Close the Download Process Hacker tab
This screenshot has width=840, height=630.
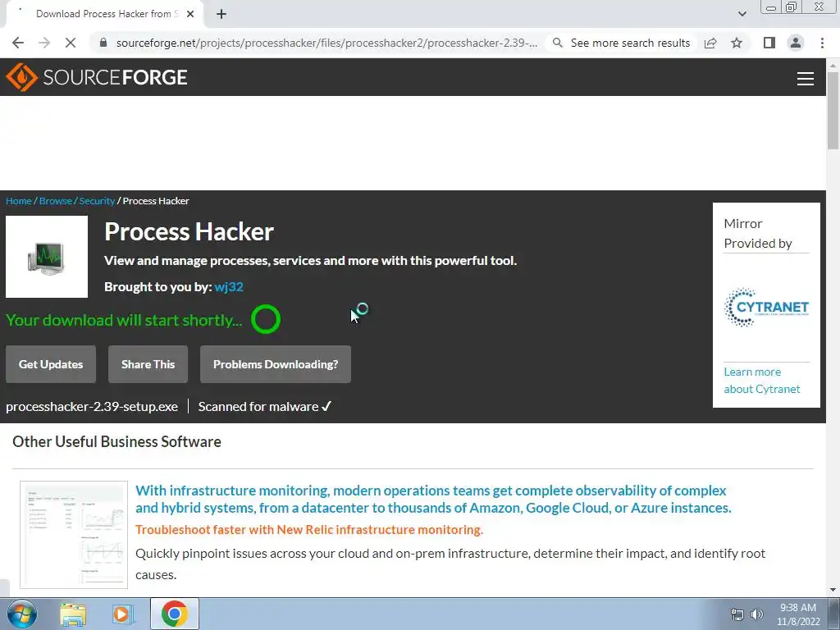pyautogui.click(x=190, y=14)
